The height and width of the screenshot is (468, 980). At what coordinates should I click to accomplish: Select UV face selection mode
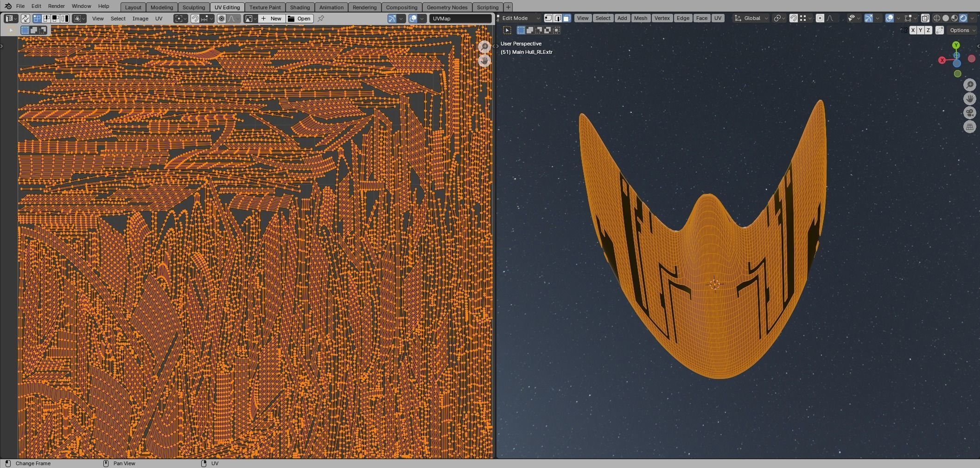[56, 19]
